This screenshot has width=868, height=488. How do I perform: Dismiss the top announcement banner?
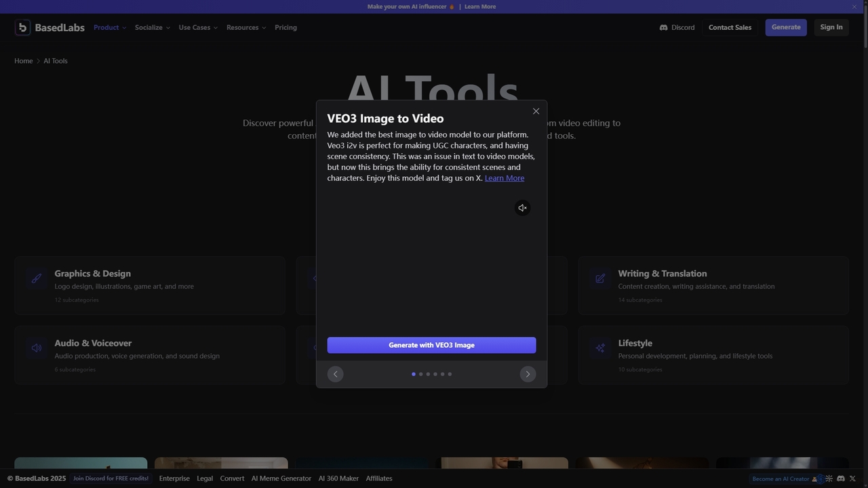coord(854,7)
